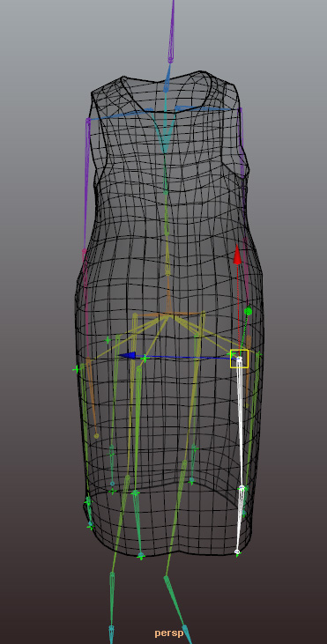Select the green mid-spine joint
Screen dimensions: 327x644
coord(166,192)
